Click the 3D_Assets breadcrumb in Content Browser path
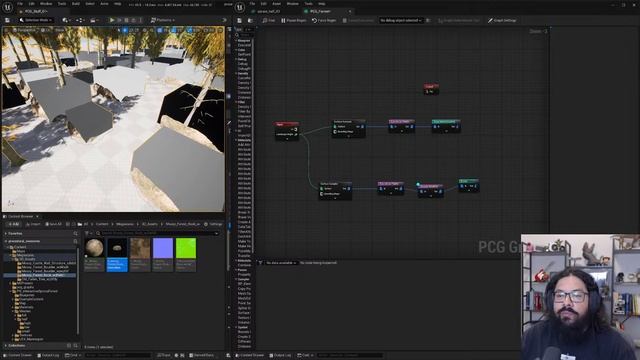The width and height of the screenshot is (640, 360). (x=150, y=224)
